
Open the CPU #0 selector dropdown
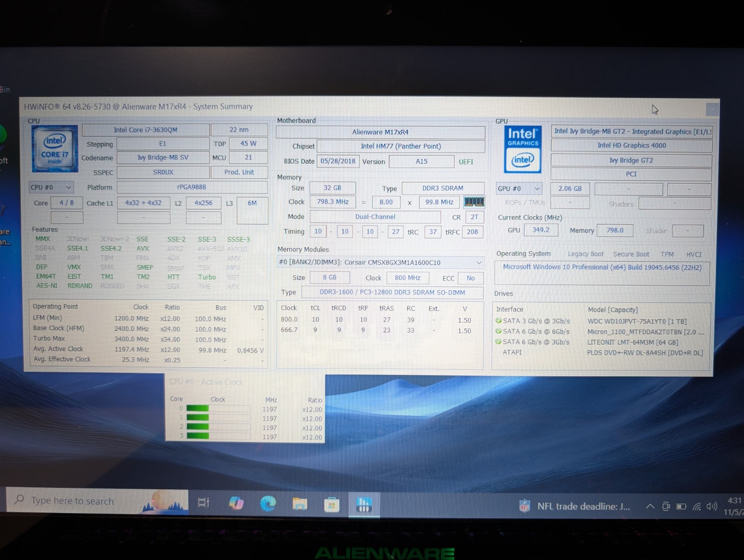(x=51, y=187)
